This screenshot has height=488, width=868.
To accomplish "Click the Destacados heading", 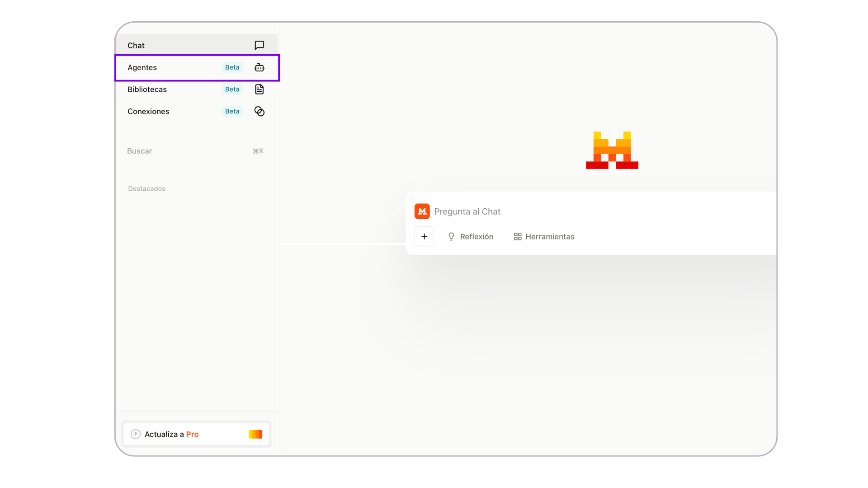I will [x=146, y=189].
